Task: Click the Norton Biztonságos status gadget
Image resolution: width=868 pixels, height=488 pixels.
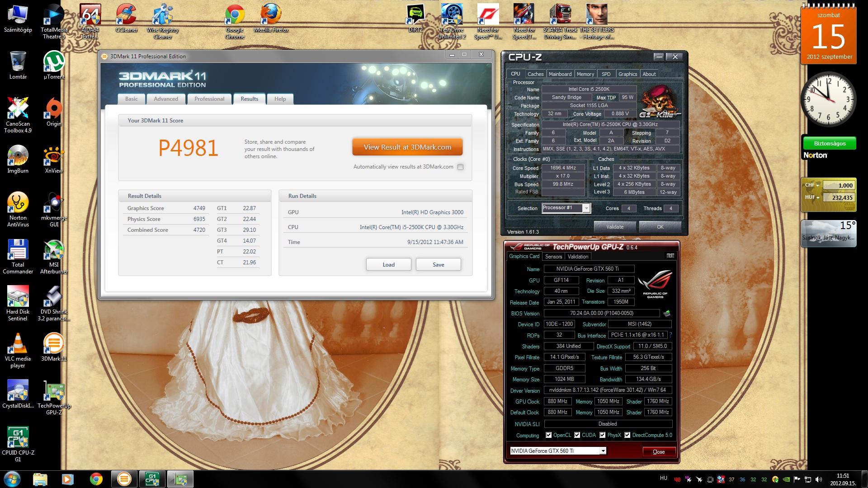Action: tap(829, 148)
